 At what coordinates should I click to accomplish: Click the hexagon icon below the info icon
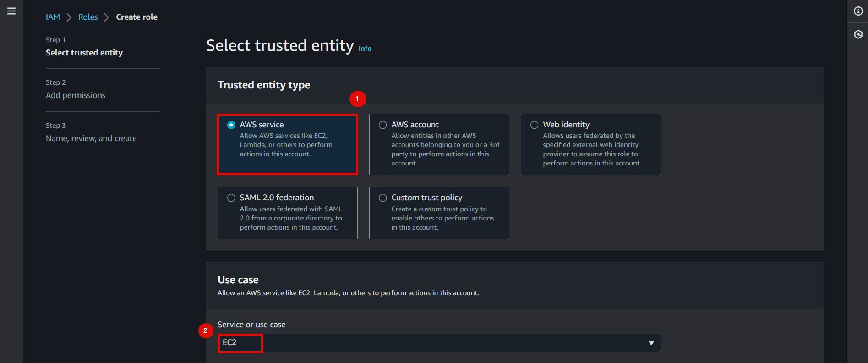[858, 34]
